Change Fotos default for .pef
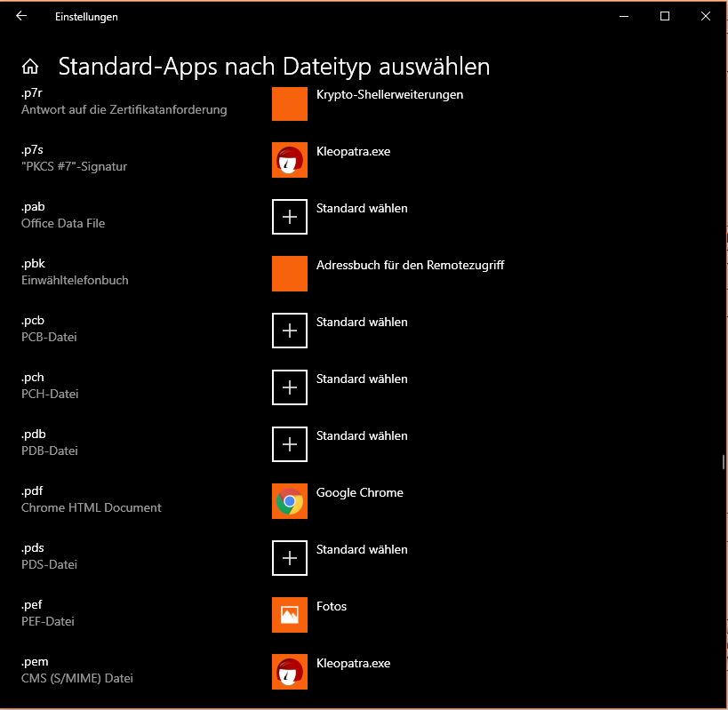Viewport: 728px width, 710px height. click(x=331, y=606)
